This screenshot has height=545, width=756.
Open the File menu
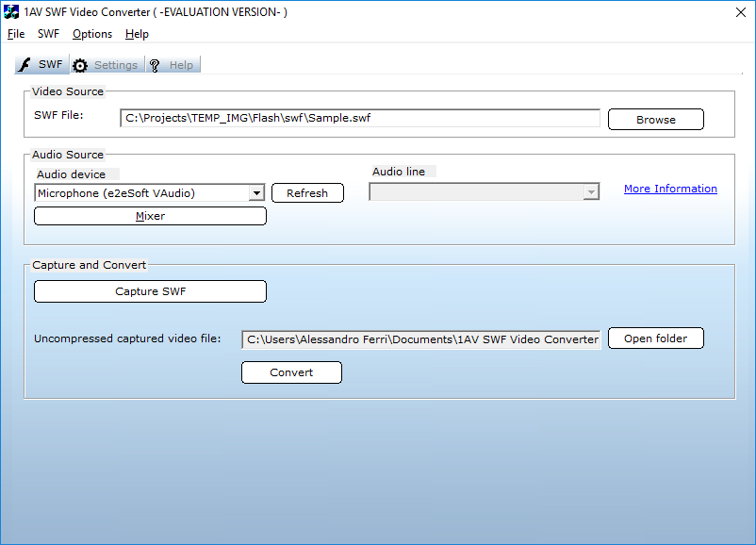point(16,34)
